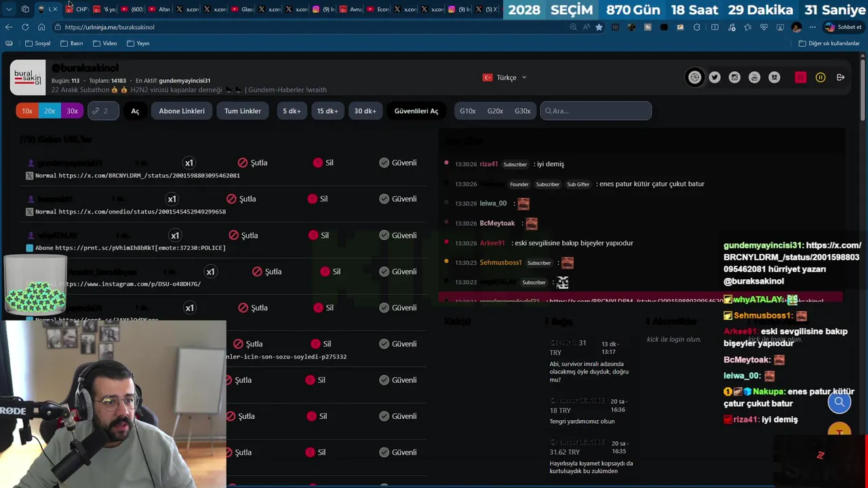Open the Yayın bookmarks folder
The height and width of the screenshot is (488, 868).
click(138, 43)
